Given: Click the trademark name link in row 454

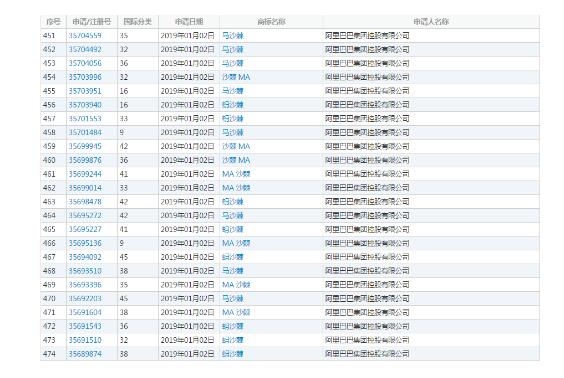Looking at the screenshot, I should click(236, 77).
